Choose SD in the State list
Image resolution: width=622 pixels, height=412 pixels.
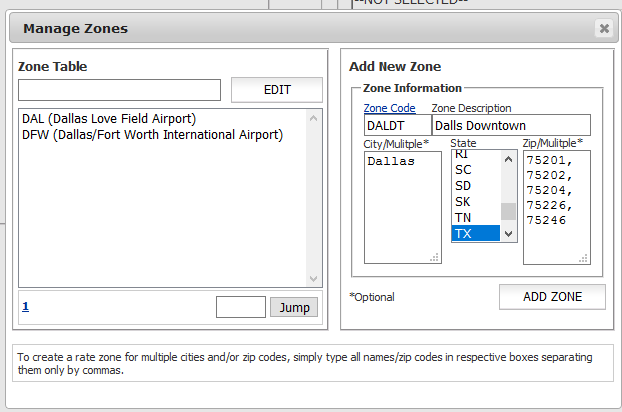tap(476, 186)
